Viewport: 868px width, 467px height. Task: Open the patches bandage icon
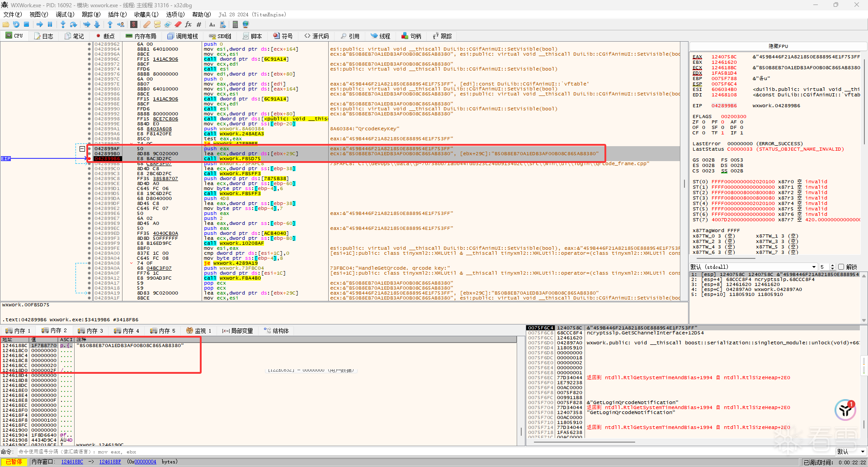(147, 24)
